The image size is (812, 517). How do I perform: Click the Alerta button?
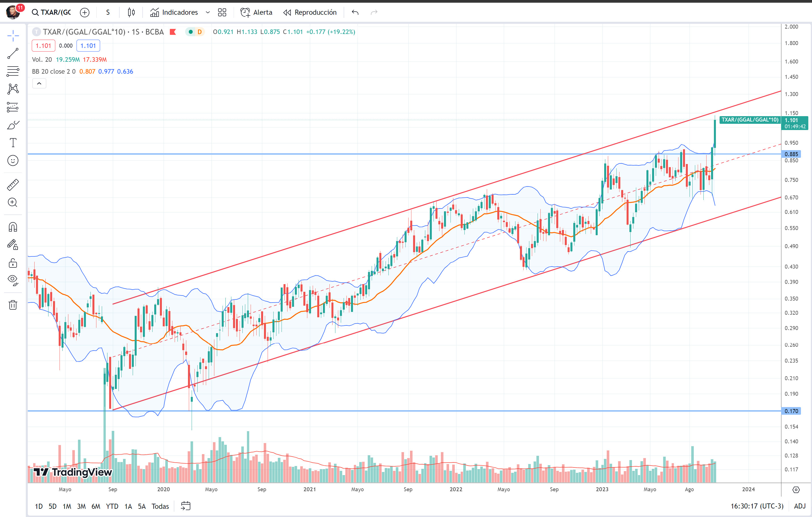tap(256, 12)
